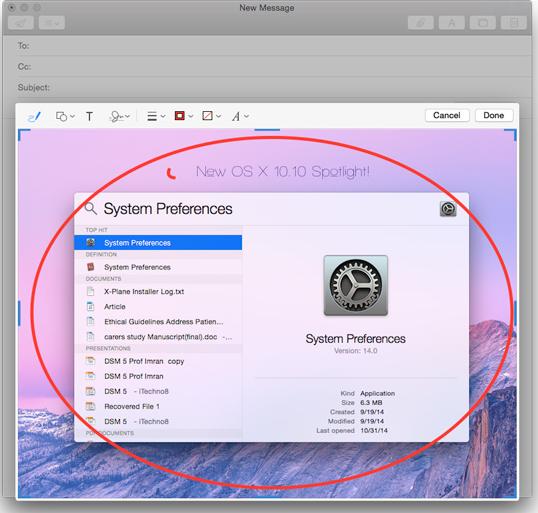Screen dimensions: 538x513
Task: Click the Spotlight search text 'System Preferences'
Action: 168,209
